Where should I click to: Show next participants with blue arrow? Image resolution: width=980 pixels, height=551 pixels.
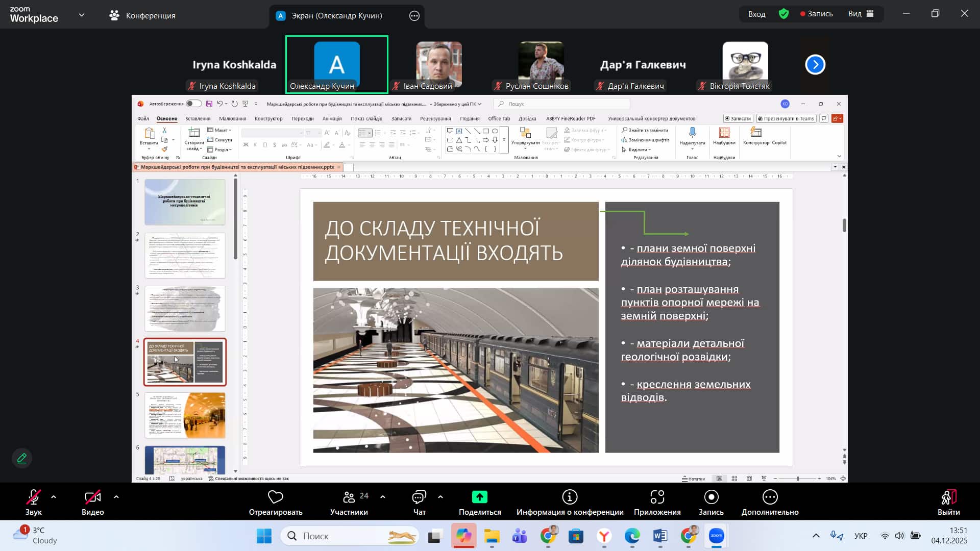tap(815, 65)
